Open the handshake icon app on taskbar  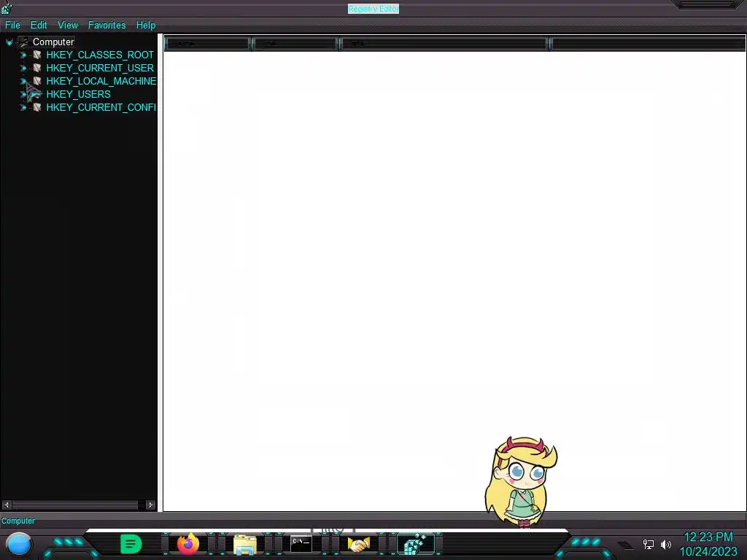[x=359, y=544]
